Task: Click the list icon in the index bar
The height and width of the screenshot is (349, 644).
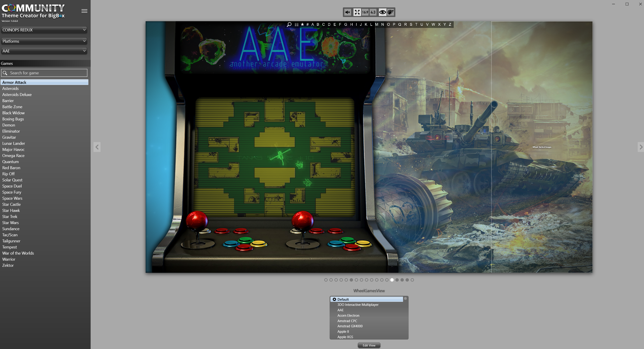Action: click(x=297, y=25)
